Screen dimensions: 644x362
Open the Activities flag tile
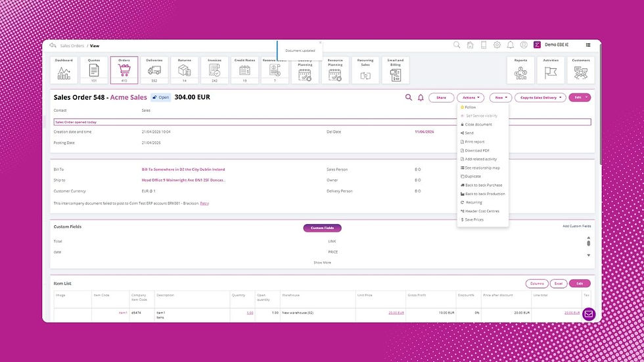(551, 70)
